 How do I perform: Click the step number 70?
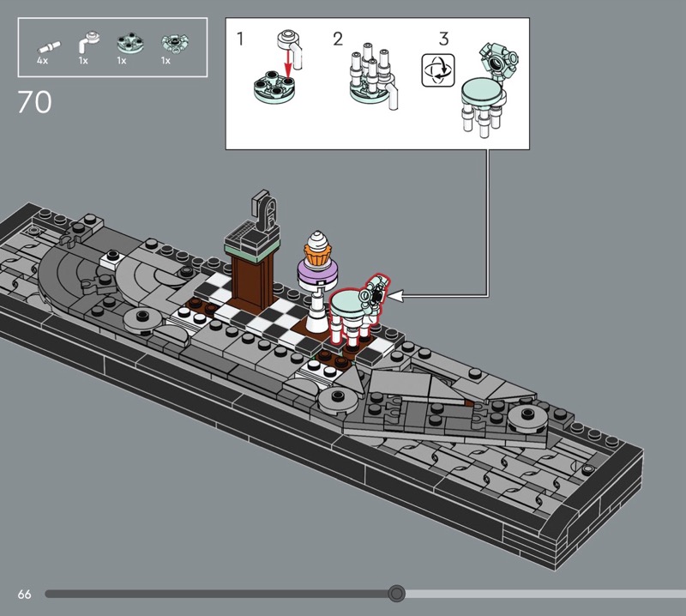34,102
